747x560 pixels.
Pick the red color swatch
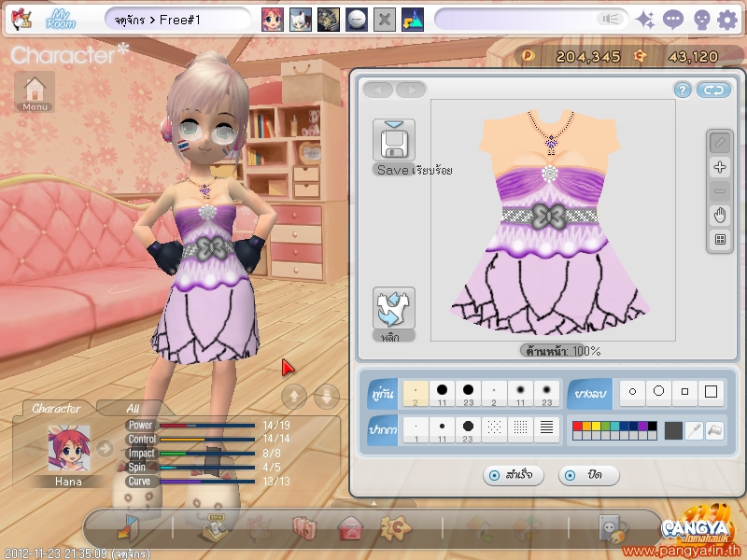[577, 427]
